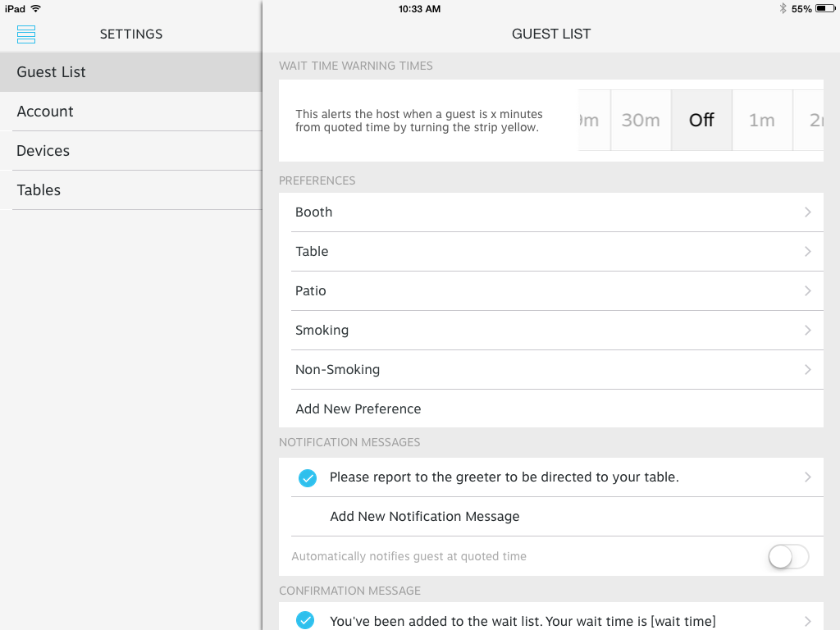Tap the 55% battery percentage

point(801,8)
